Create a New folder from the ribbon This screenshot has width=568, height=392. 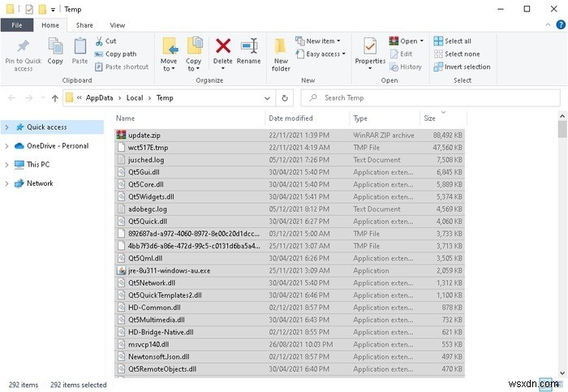pyautogui.click(x=281, y=54)
